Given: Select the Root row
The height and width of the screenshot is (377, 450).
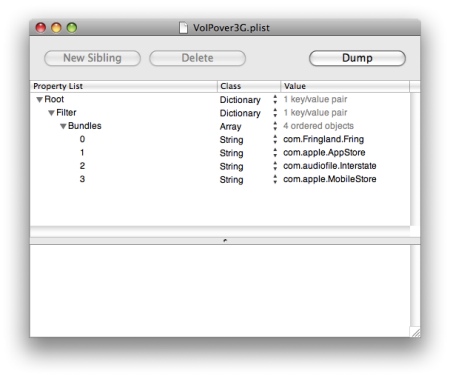Looking at the screenshot, I should coord(220,99).
